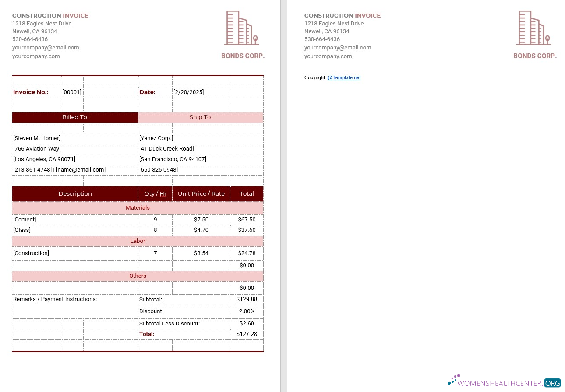Image resolution: width=565 pixels, height=392 pixels.
Task: Click yourcompany@email.com in the right header
Action: tap(338, 47)
